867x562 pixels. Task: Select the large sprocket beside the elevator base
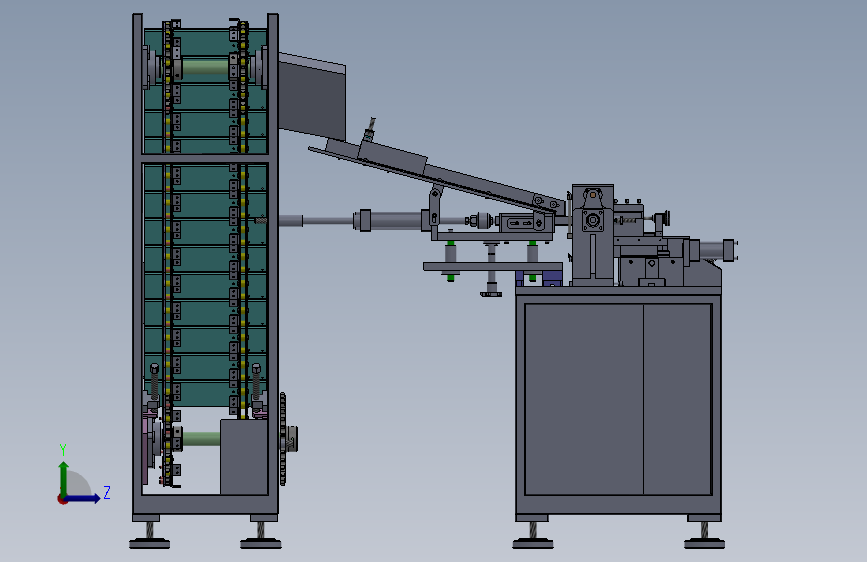click(283, 439)
